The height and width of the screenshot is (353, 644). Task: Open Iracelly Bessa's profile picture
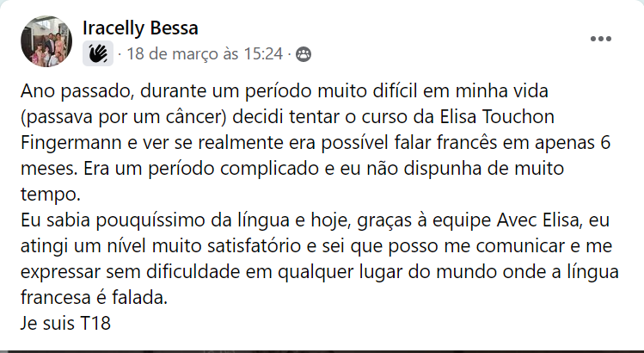coord(45,40)
